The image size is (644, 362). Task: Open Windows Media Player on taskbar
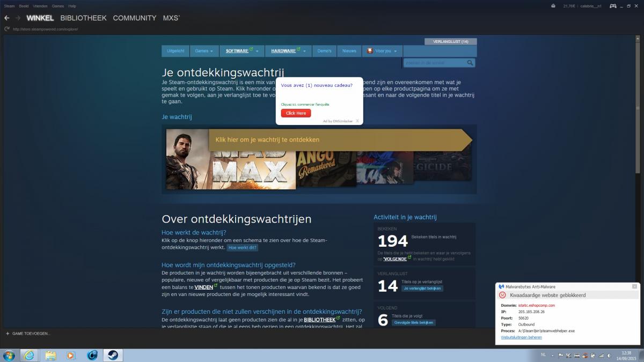click(71, 355)
